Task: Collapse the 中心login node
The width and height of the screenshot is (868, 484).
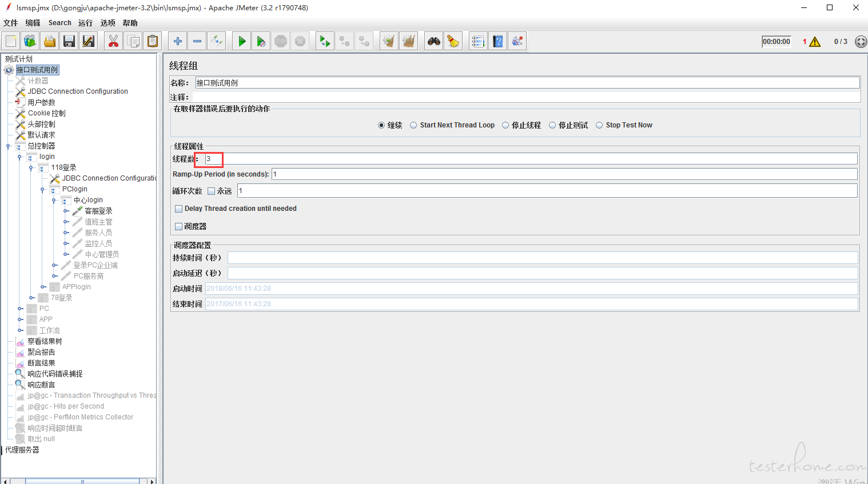Action: pyautogui.click(x=54, y=201)
